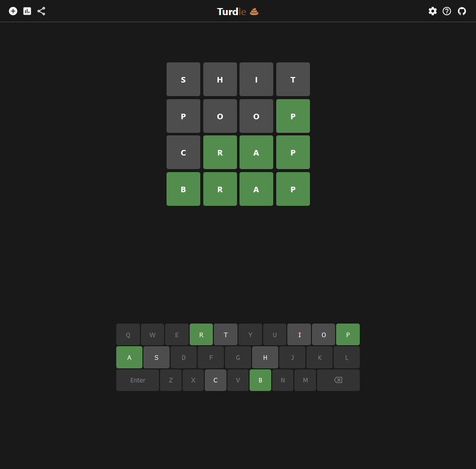The height and width of the screenshot is (469, 476).
Task: Tap the M key
Action: (305, 380)
